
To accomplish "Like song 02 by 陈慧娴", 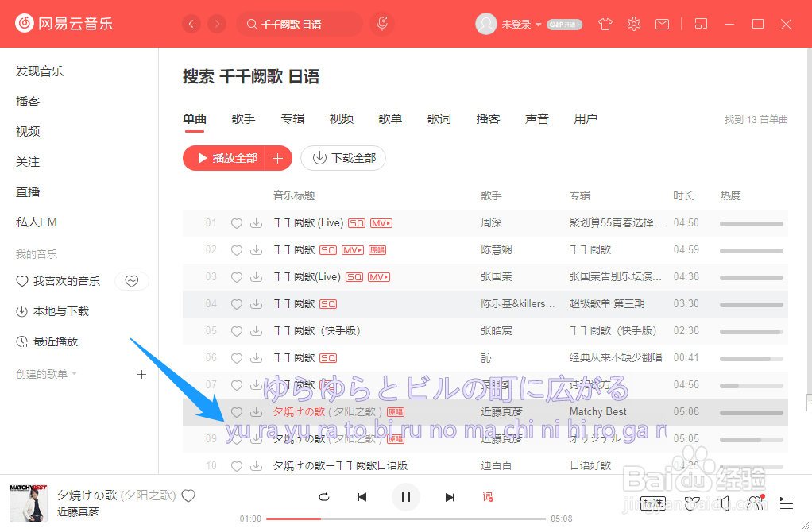I will 237,250.
